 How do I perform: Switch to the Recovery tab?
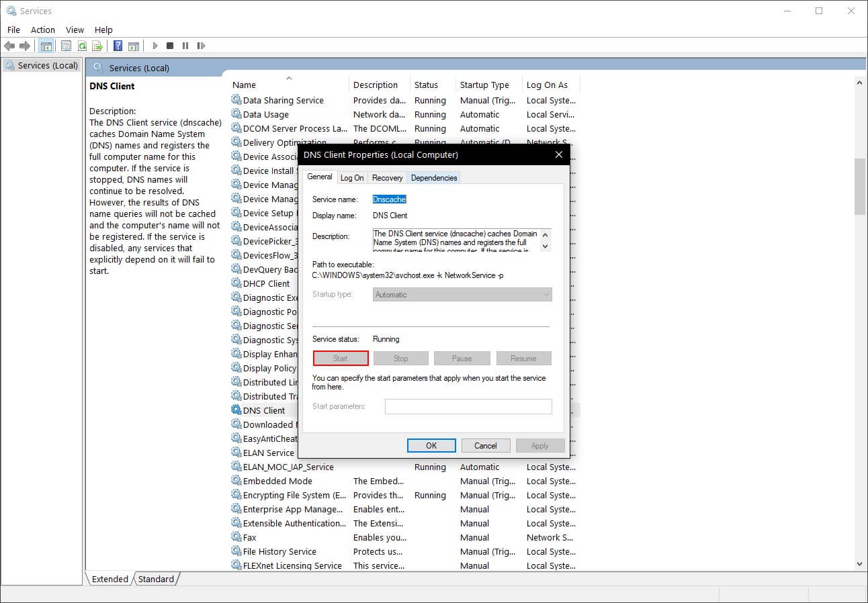(x=388, y=178)
